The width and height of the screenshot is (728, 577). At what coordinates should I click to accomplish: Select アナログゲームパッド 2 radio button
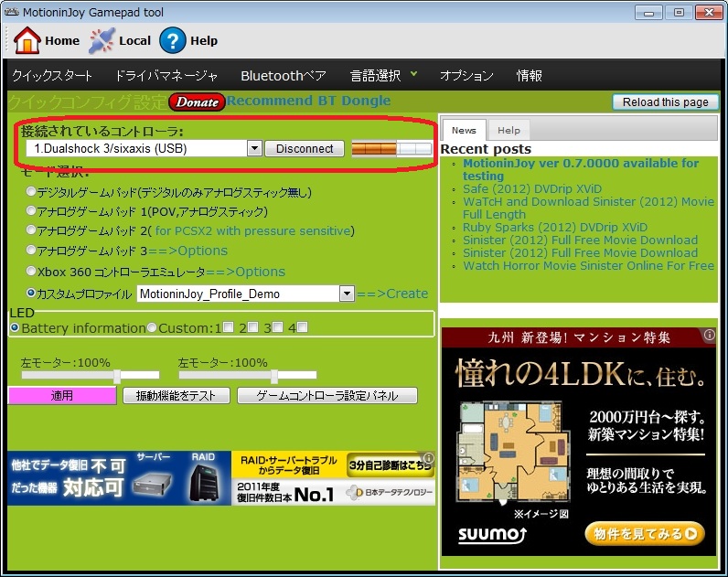[31, 230]
